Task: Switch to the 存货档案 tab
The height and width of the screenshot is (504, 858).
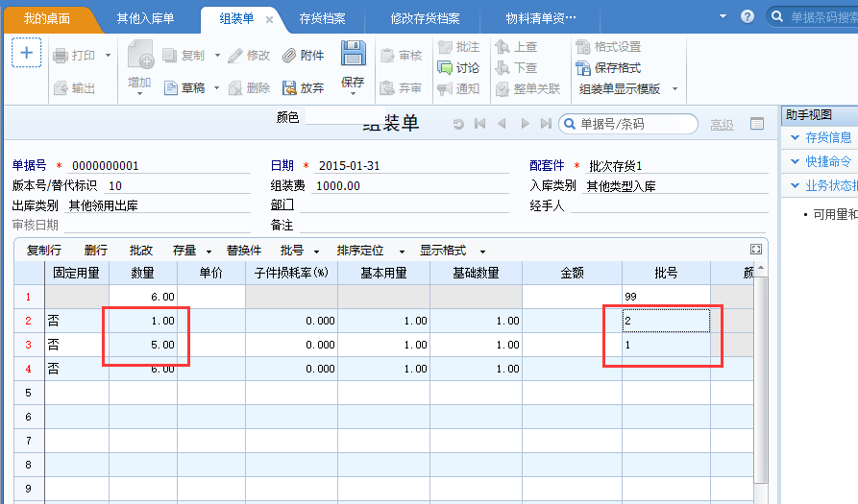Action: click(322, 18)
